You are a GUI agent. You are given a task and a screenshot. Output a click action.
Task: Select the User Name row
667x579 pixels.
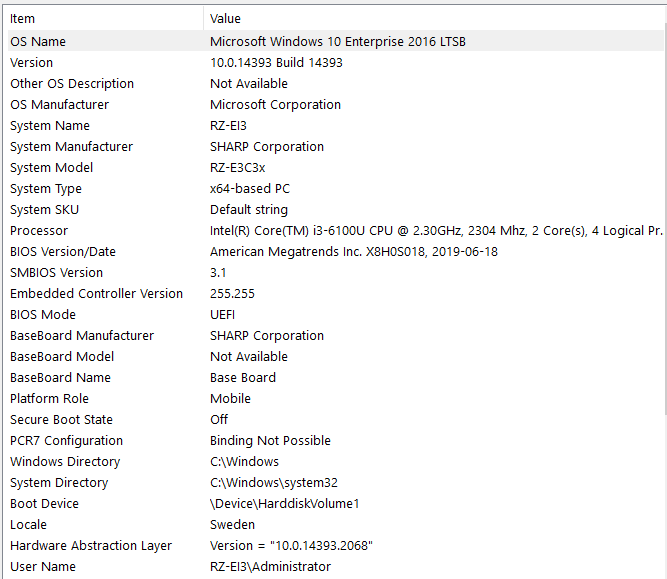coord(42,567)
